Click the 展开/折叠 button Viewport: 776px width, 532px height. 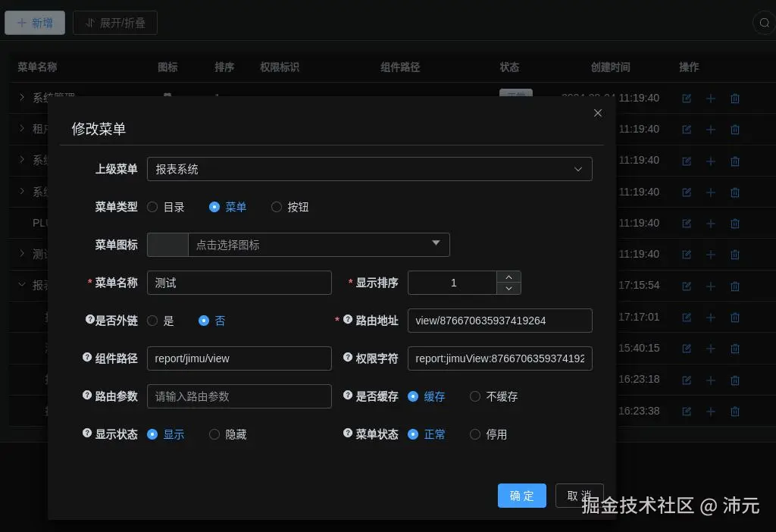(x=115, y=23)
